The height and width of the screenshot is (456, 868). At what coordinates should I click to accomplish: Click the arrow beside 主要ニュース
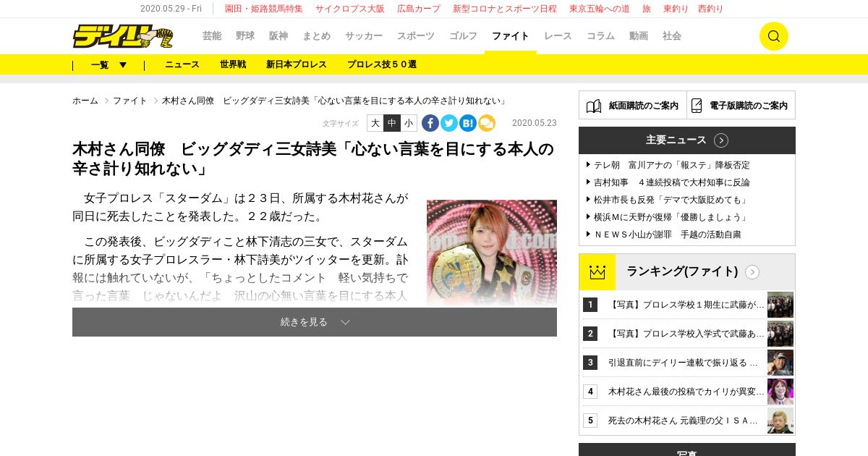pyautogui.click(x=721, y=140)
